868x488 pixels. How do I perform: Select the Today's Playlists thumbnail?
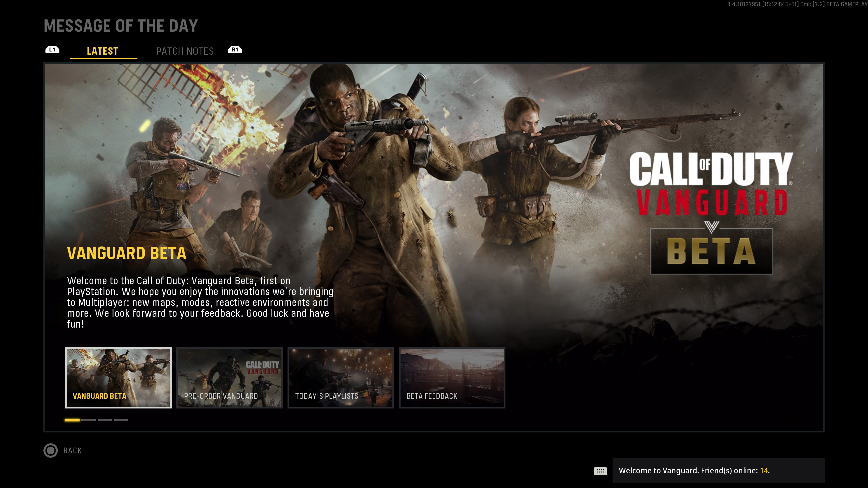pyautogui.click(x=341, y=377)
